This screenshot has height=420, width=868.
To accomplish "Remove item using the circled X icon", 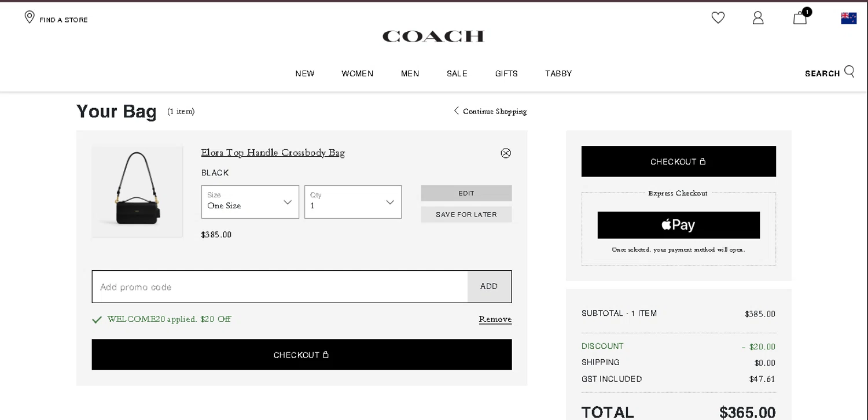I will pyautogui.click(x=506, y=153).
